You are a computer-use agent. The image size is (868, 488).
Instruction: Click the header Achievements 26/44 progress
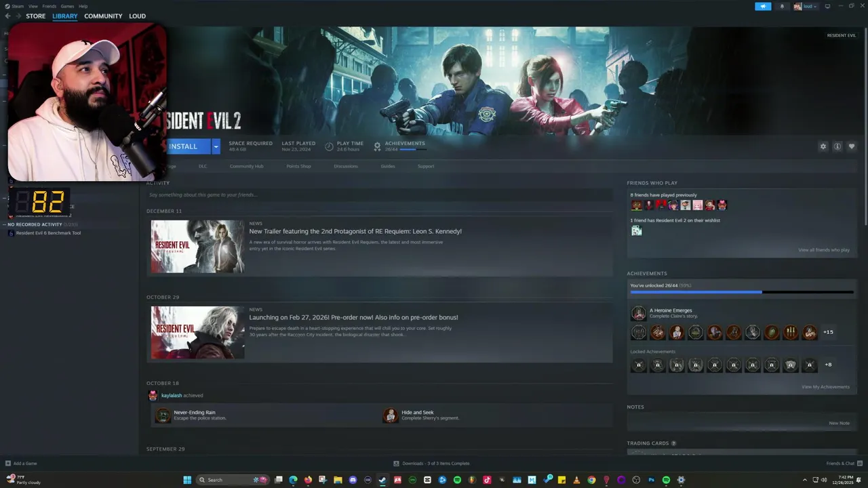point(400,146)
